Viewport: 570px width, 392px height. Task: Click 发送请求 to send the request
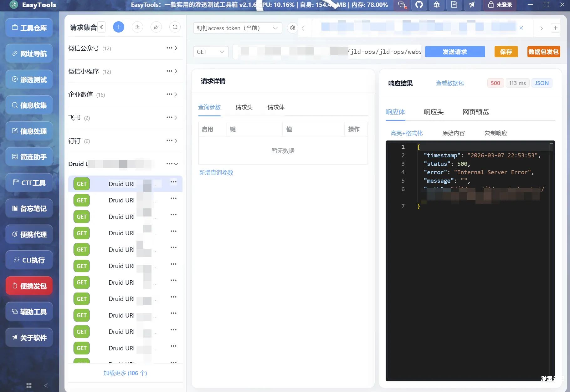[x=454, y=52]
